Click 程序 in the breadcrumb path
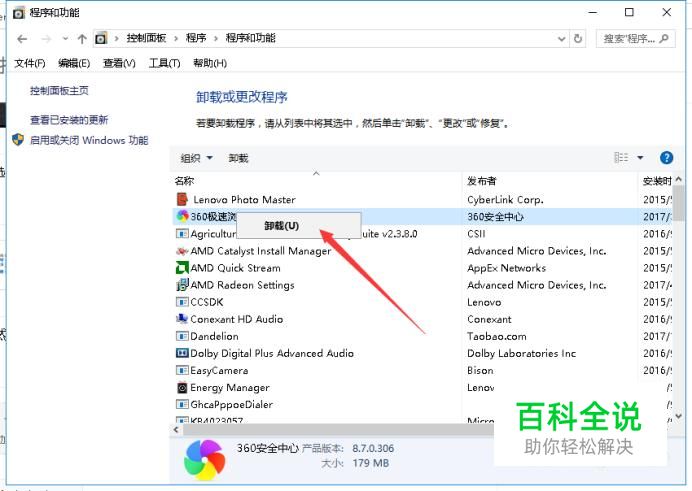The image size is (692, 491). pyautogui.click(x=196, y=38)
